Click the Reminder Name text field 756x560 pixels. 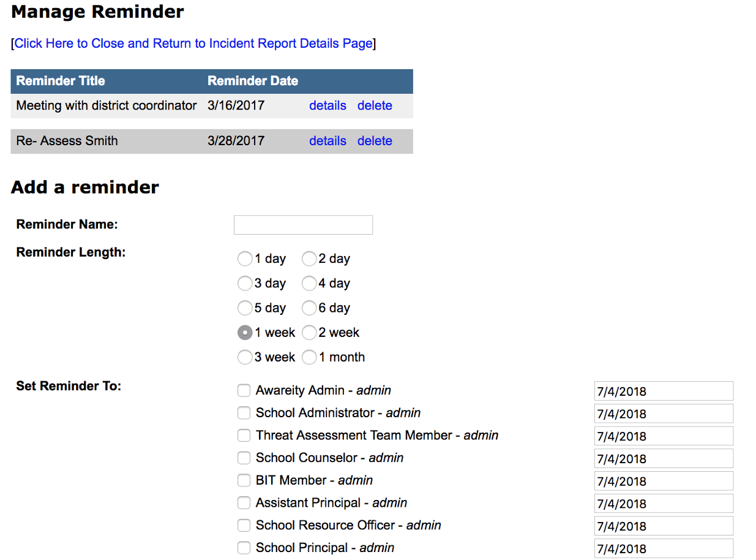pos(303,225)
